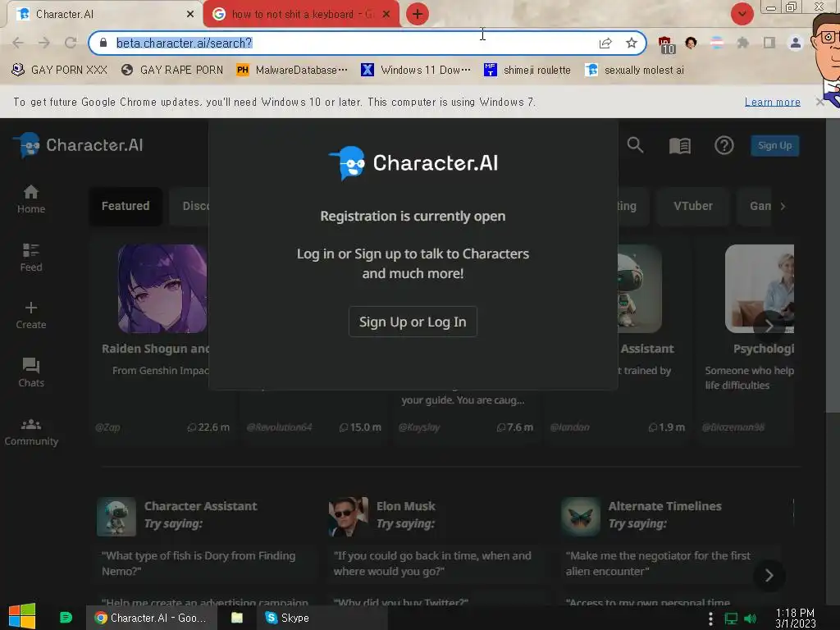Click the help question mark icon
The width and height of the screenshot is (840, 630).
tap(724, 145)
